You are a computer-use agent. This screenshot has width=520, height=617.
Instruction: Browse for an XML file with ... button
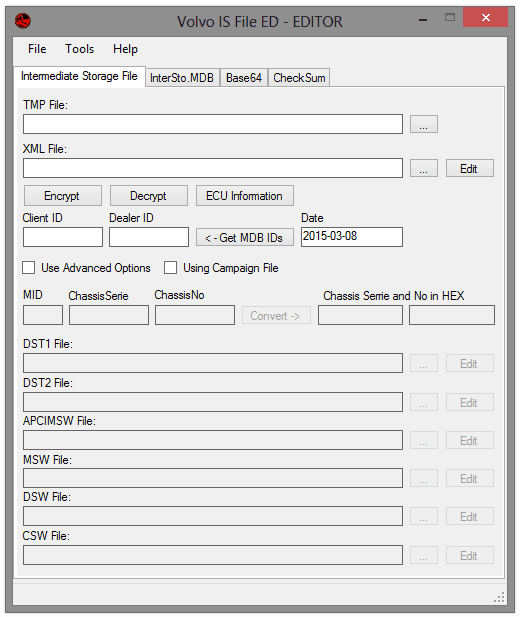424,168
